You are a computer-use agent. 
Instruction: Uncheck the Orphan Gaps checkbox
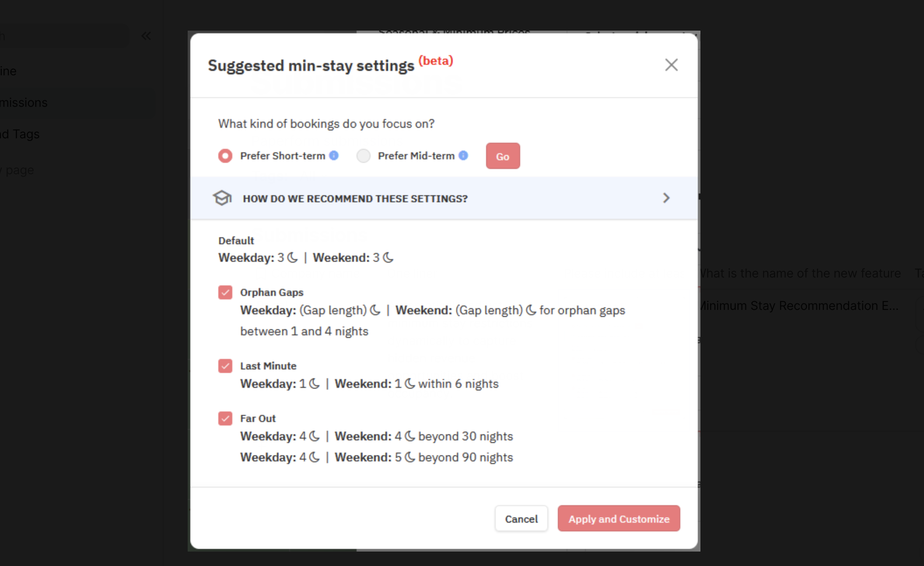pos(225,292)
